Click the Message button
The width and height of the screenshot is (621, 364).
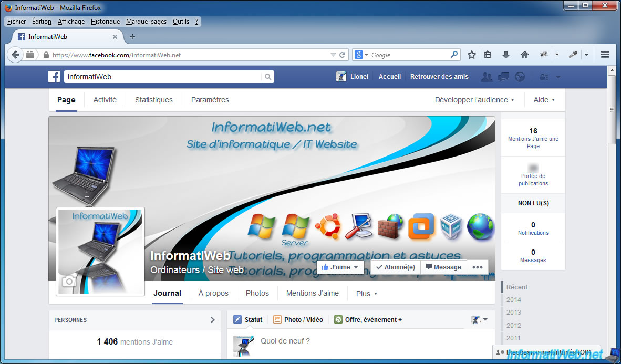[x=443, y=267]
